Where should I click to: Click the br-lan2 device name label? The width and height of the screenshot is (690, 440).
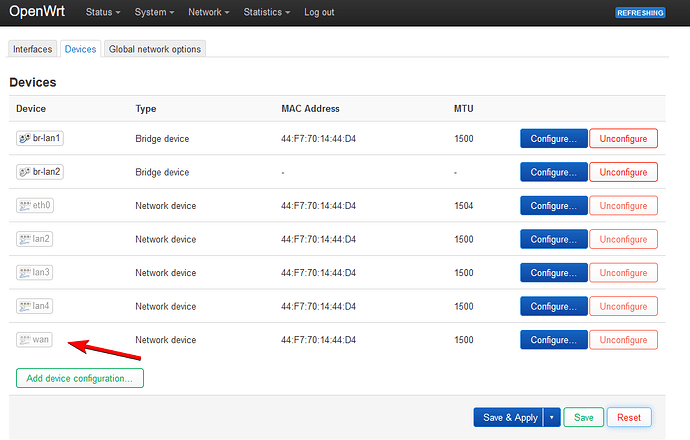[46, 172]
